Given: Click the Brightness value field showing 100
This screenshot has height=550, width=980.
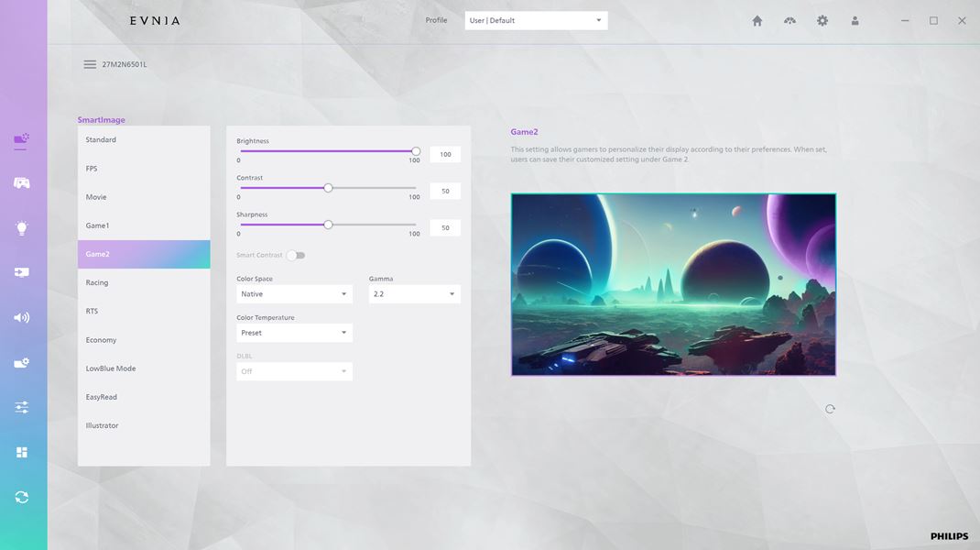Looking at the screenshot, I should click(445, 155).
